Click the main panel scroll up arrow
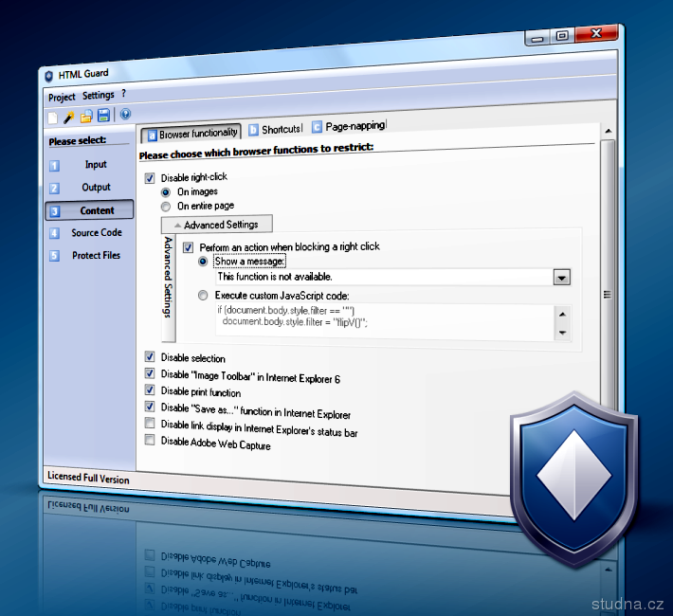Screen dimensions: 673x616 (x=608, y=131)
